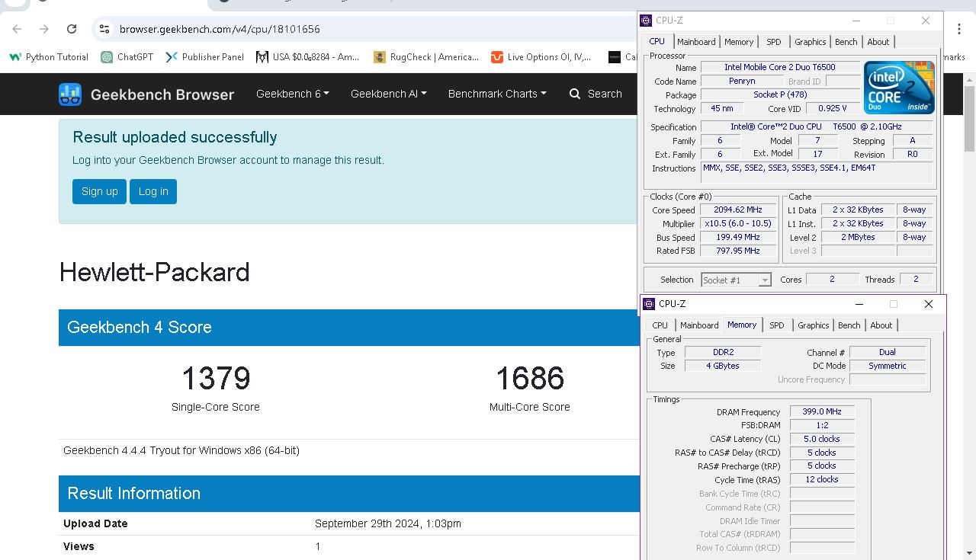Image resolution: width=976 pixels, height=560 pixels.
Task: Expand the Geekbench AI menu
Action: click(x=389, y=94)
